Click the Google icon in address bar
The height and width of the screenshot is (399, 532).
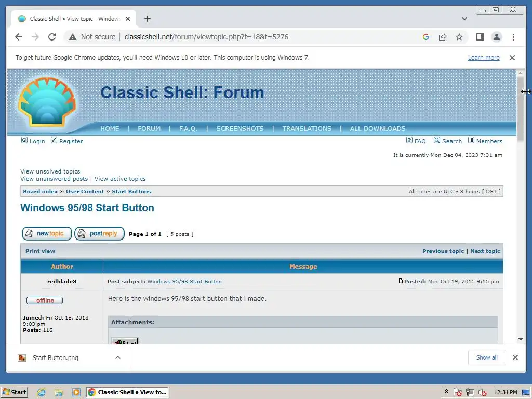point(426,37)
